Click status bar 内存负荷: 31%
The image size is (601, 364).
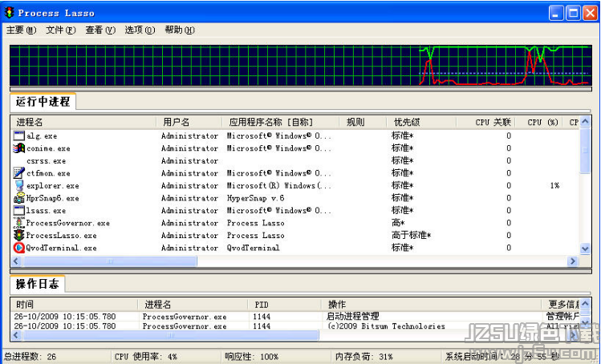tap(363, 357)
